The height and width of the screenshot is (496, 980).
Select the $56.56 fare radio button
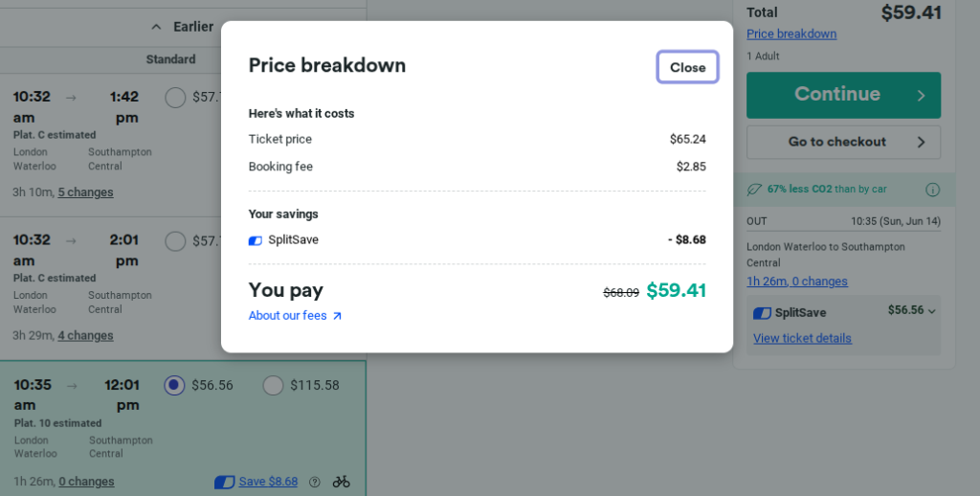pos(174,385)
